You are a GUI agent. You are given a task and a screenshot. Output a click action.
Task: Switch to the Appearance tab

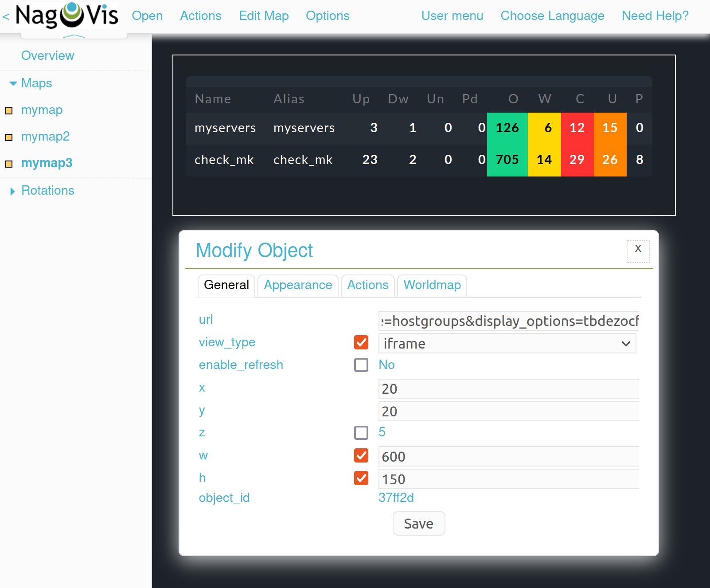coord(298,285)
